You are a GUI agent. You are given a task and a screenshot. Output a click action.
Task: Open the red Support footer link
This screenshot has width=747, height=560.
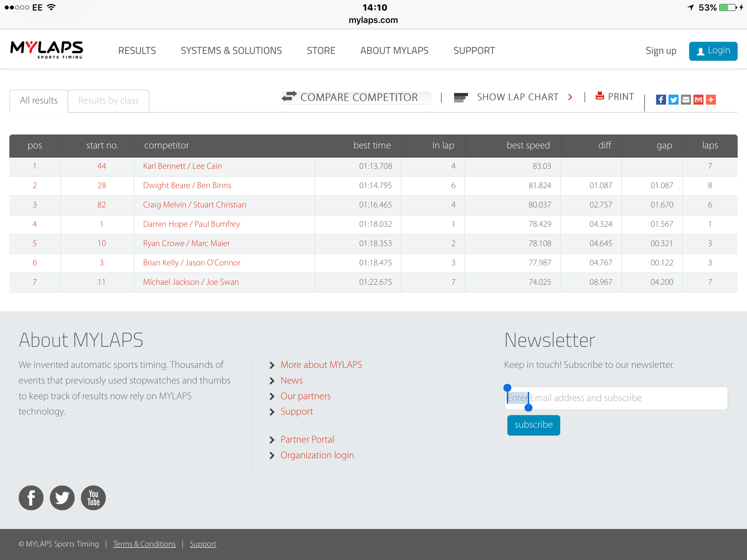pyautogui.click(x=297, y=412)
